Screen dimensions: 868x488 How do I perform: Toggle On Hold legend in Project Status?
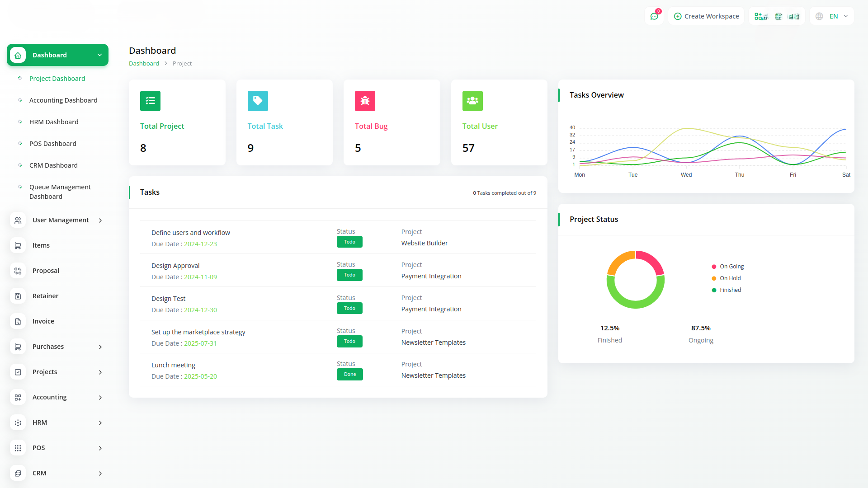click(x=726, y=278)
